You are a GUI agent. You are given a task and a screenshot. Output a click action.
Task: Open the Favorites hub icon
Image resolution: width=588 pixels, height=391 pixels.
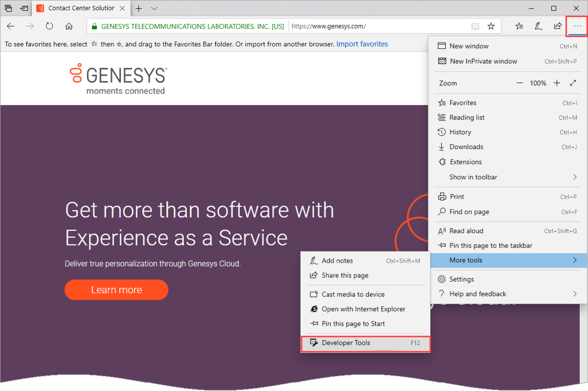(519, 26)
